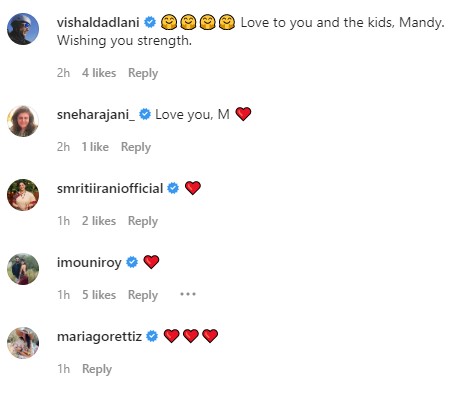The height and width of the screenshot is (396, 453).
Task: Go to mariagorettiz username link
Action: [99, 337]
